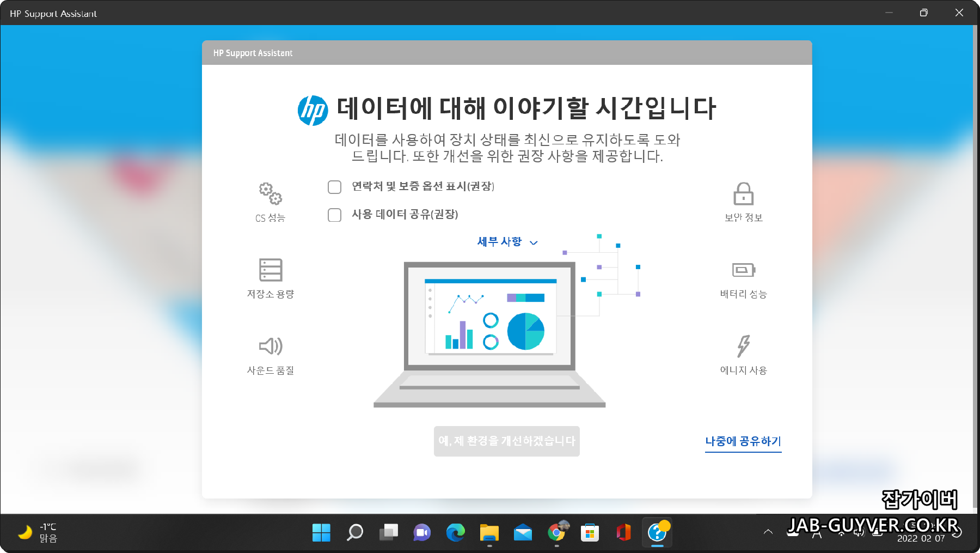The image size is (980, 553).
Task: Open the Windows Start menu
Action: pyautogui.click(x=321, y=533)
